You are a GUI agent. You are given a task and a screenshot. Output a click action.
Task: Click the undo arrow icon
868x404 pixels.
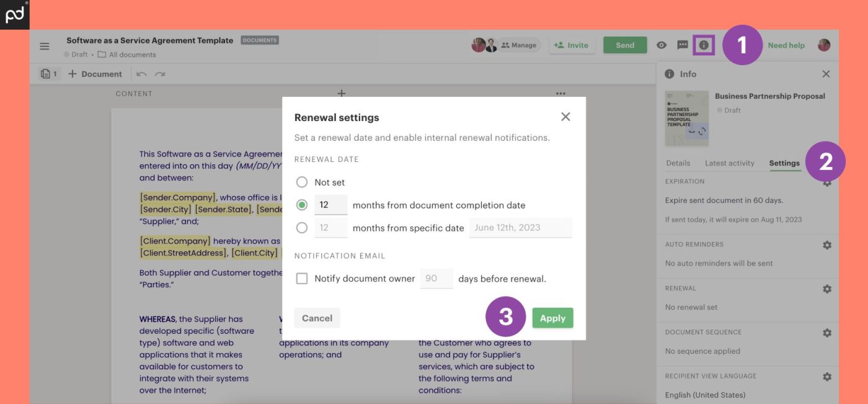(x=141, y=74)
